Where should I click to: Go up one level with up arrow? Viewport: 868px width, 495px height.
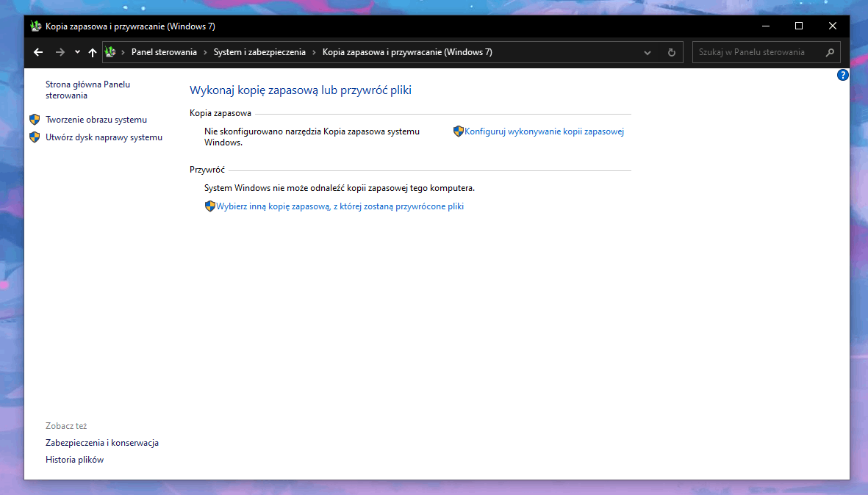click(x=93, y=52)
